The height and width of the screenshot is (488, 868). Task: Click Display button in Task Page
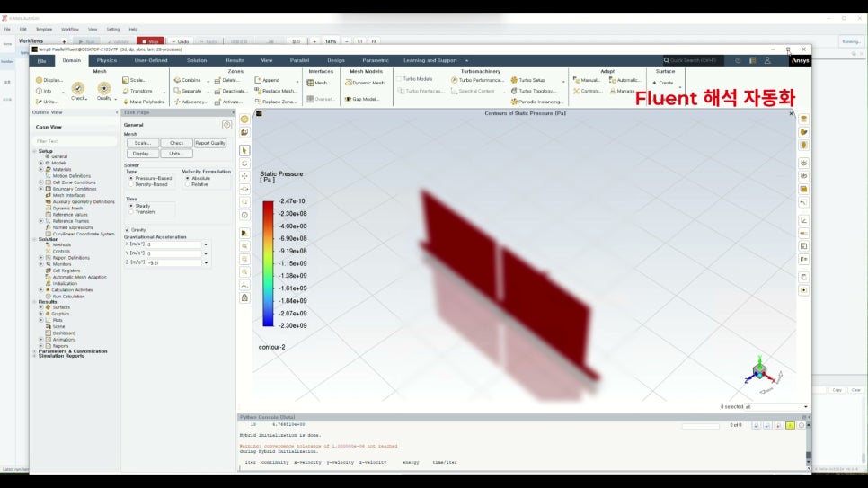(142, 154)
